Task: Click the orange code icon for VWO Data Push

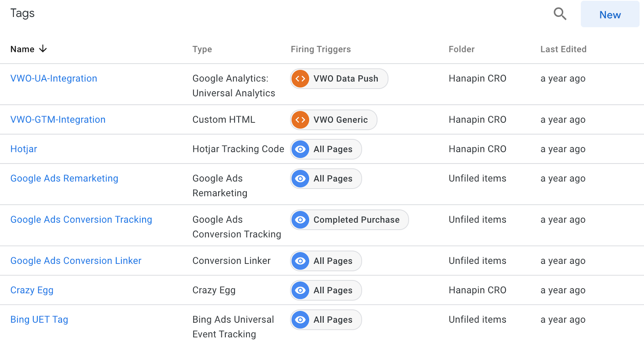Action: 300,79
